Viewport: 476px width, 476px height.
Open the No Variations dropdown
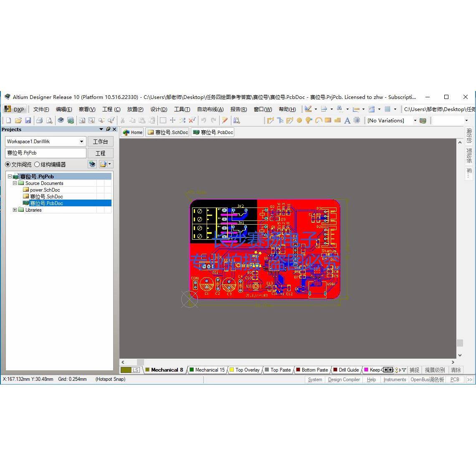[415, 121]
